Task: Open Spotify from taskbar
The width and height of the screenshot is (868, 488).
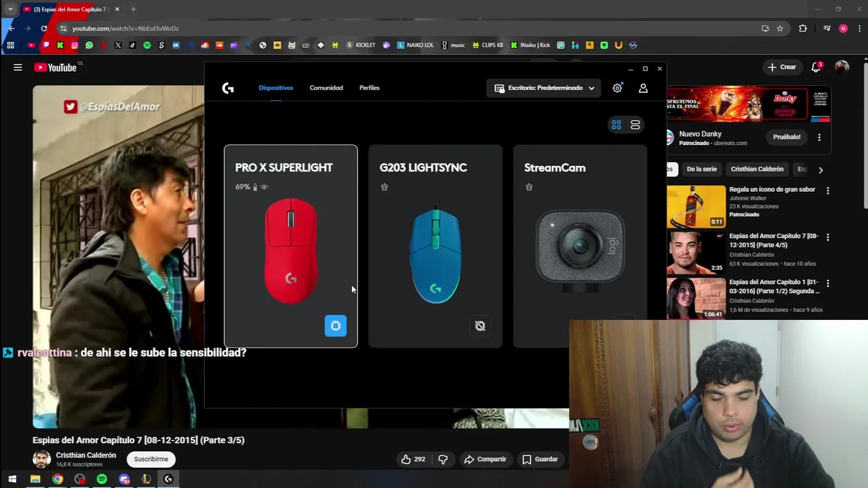Action: 102,479
